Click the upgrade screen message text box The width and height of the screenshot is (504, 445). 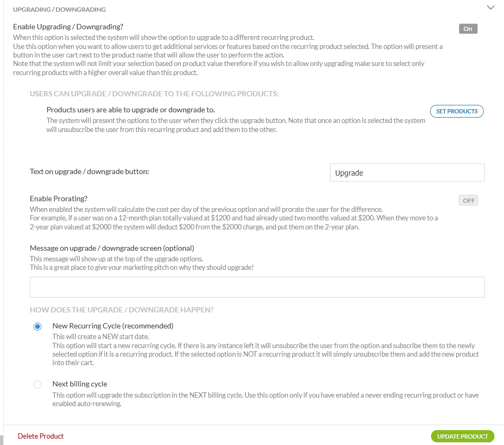pos(257,287)
